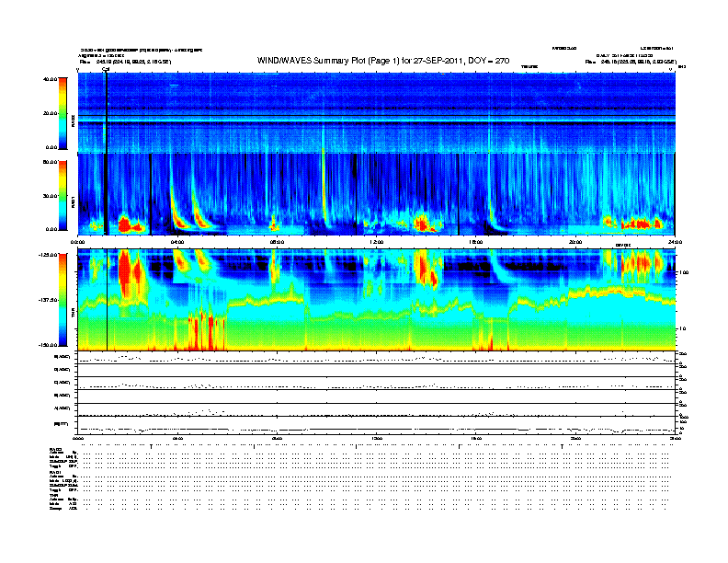Image resolution: width=728 pixels, height=563 pixels.
Task: Click the RAD1 vertical axis label
Action: point(73,201)
